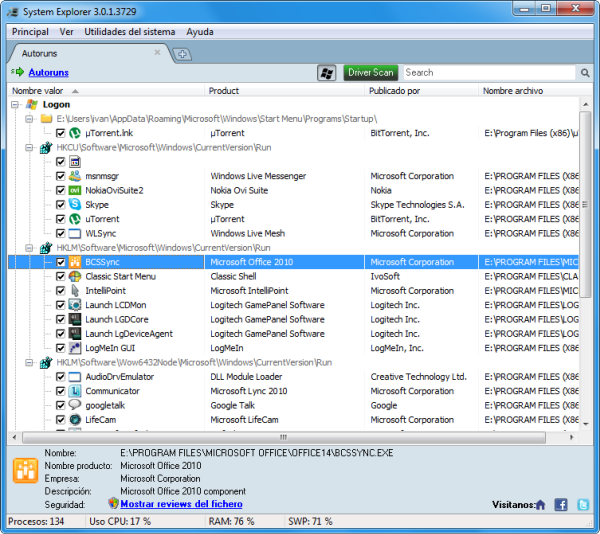Screen dimensions: 600x534
Task: Click the Windows logo toolbar button
Action: 326,73
